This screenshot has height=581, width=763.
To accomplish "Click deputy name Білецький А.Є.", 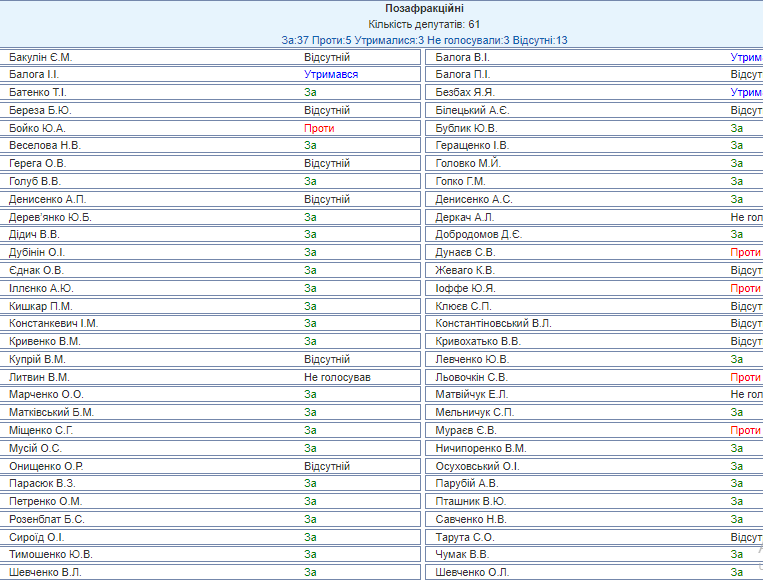I will point(472,110).
